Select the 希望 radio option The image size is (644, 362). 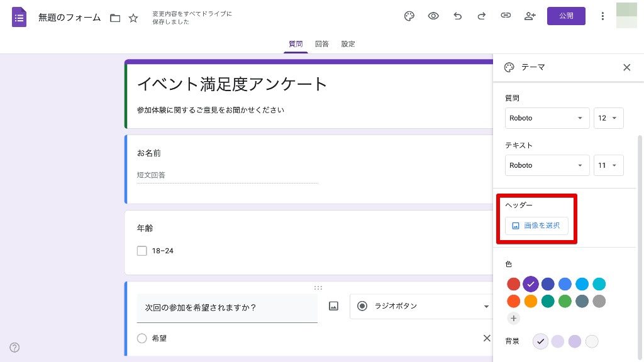click(x=142, y=338)
